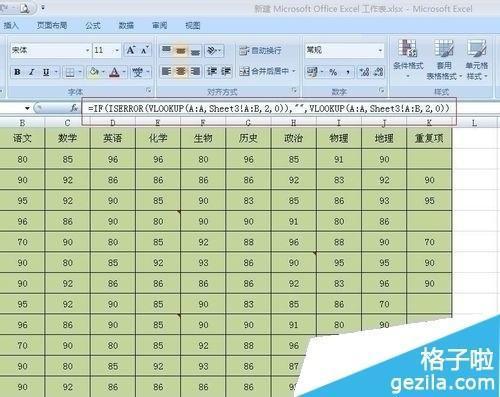Select column B header
Viewport: 500px width, 397px height.
tap(22, 123)
